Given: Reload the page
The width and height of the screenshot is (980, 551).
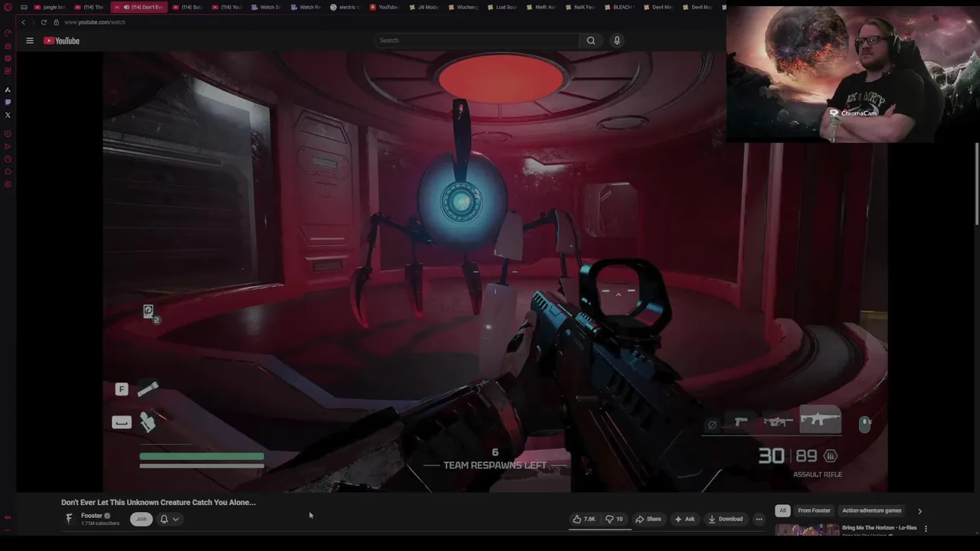Looking at the screenshot, I should [44, 22].
